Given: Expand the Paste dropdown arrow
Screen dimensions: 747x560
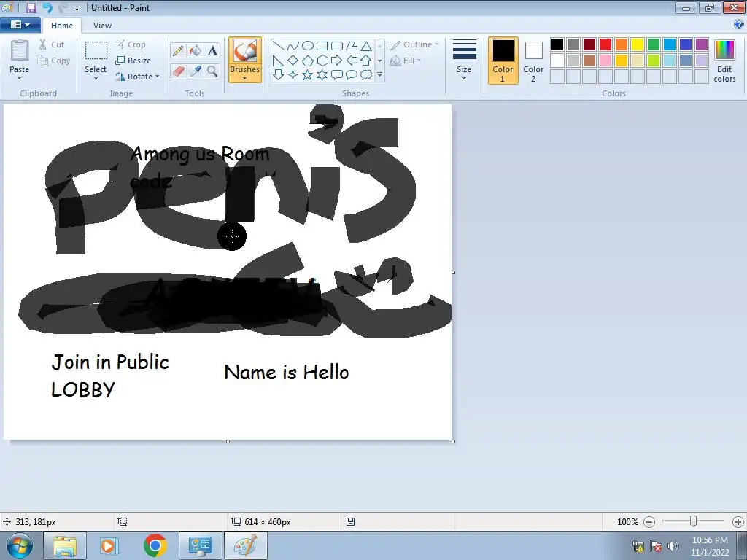Looking at the screenshot, I should pos(19,79).
